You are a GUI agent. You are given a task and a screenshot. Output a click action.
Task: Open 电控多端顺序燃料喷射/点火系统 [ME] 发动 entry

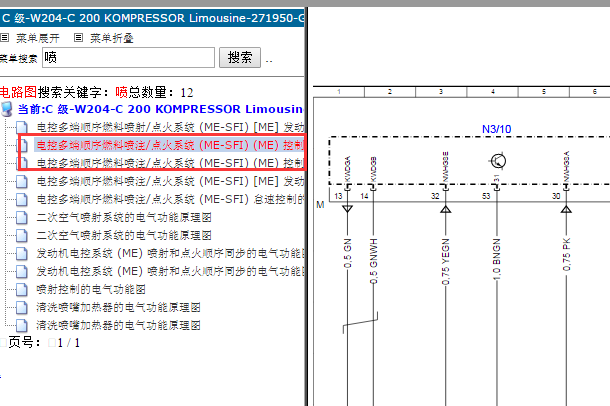170,127
